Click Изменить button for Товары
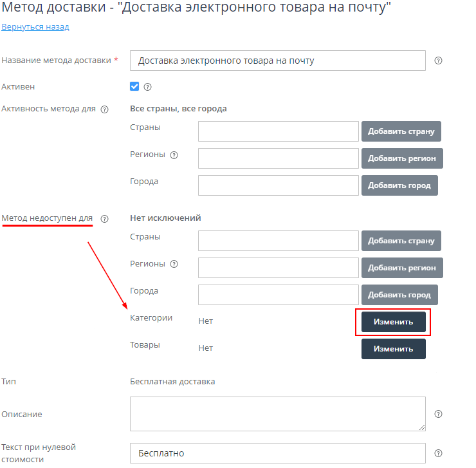Image resolution: width=476 pixels, height=468 pixels. [x=393, y=349]
